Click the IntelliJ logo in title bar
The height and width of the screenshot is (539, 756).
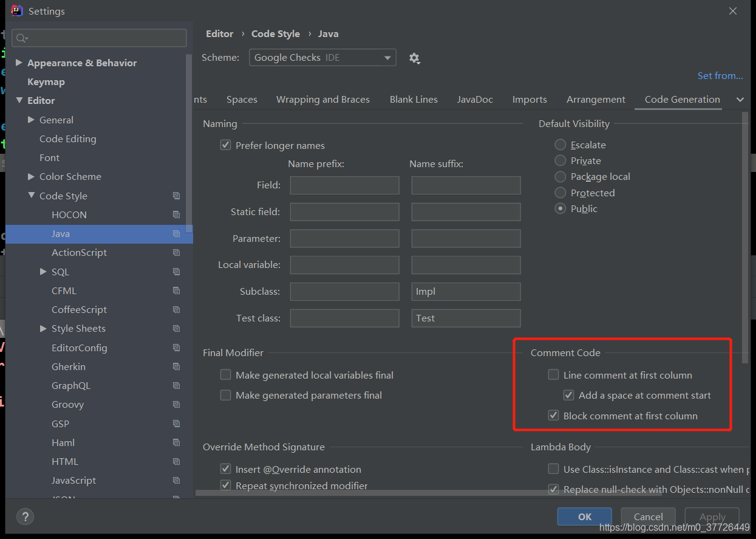pyautogui.click(x=17, y=11)
